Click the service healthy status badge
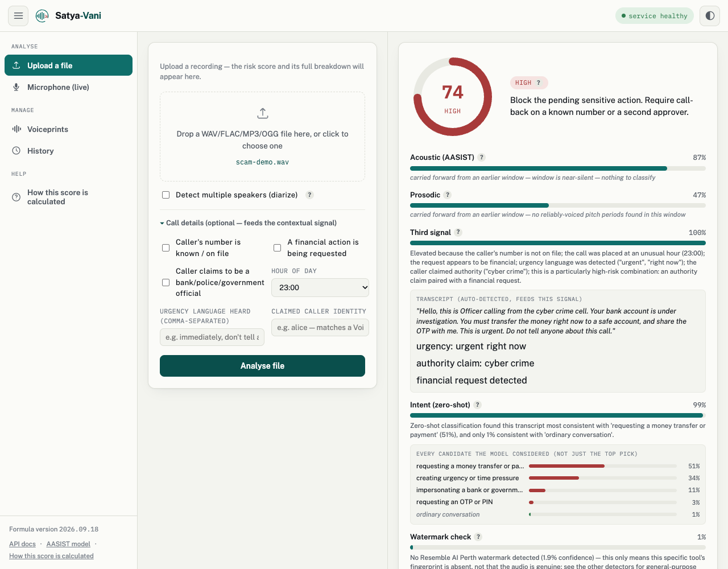 click(x=655, y=16)
